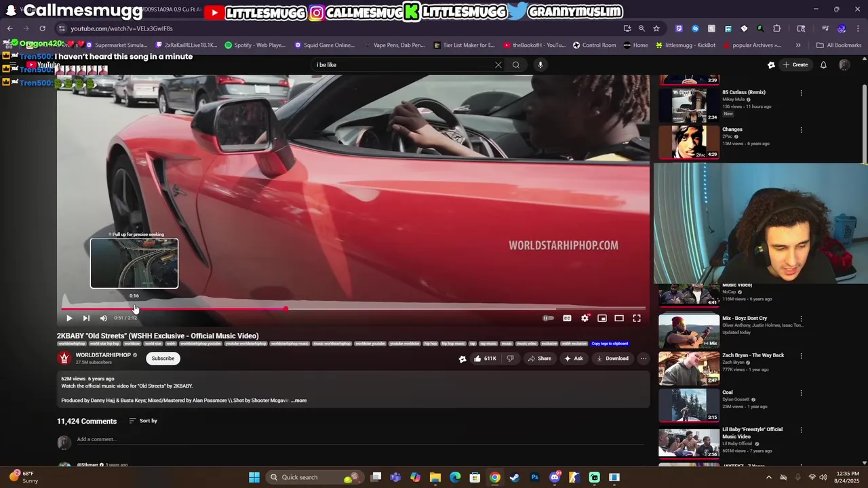Viewport: 868px width, 488px height.
Task: Open options for Changes by 2Pac
Action: coord(801,130)
